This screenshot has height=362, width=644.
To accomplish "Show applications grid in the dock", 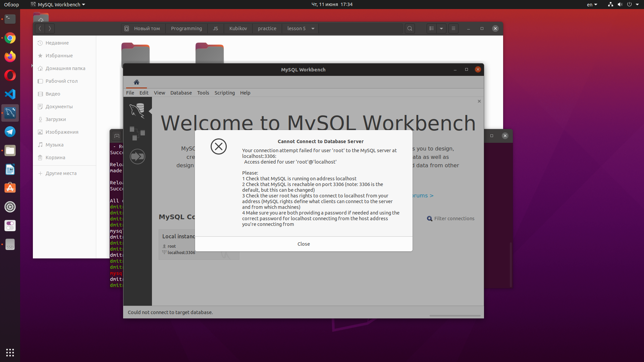I will click(10, 353).
